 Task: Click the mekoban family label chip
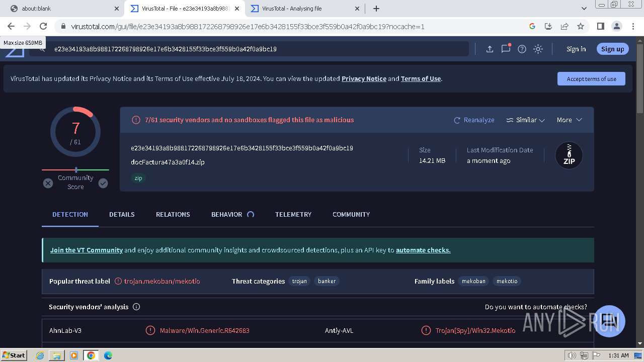tap(473, 281)
